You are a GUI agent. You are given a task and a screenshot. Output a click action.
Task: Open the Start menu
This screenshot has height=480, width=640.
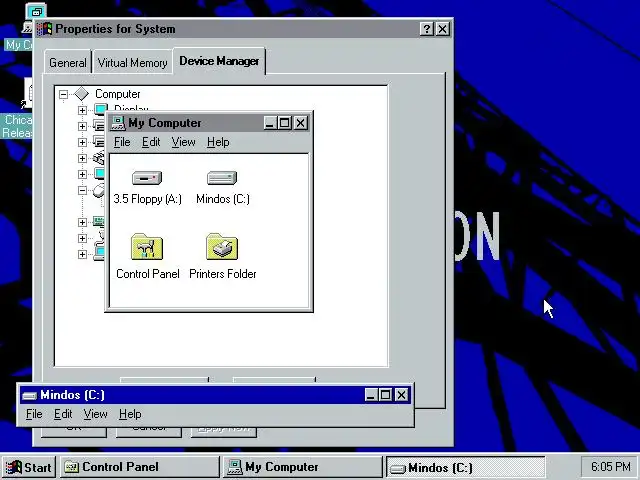tap(29, 467)
